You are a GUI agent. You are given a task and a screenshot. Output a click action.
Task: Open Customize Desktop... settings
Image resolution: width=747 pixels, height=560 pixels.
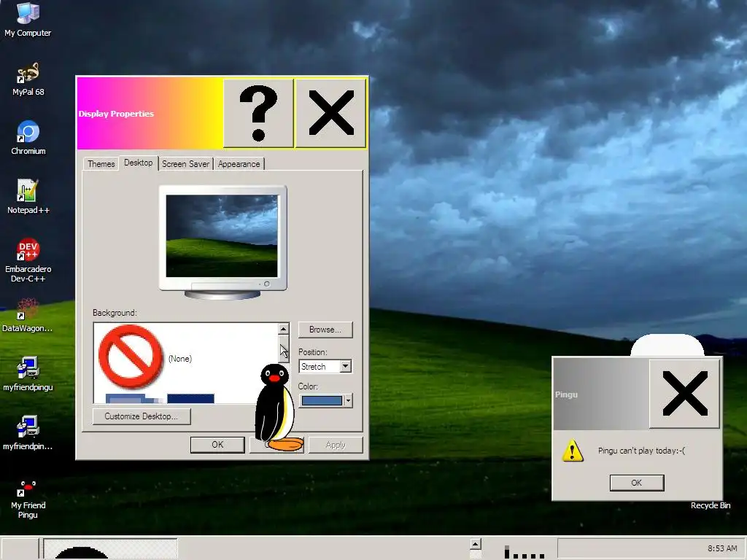coord(142,416)
